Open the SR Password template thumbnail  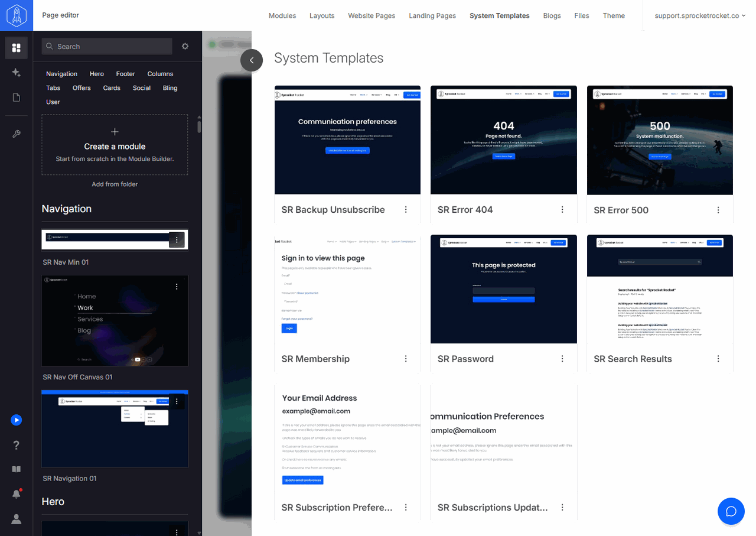(504, 289)
